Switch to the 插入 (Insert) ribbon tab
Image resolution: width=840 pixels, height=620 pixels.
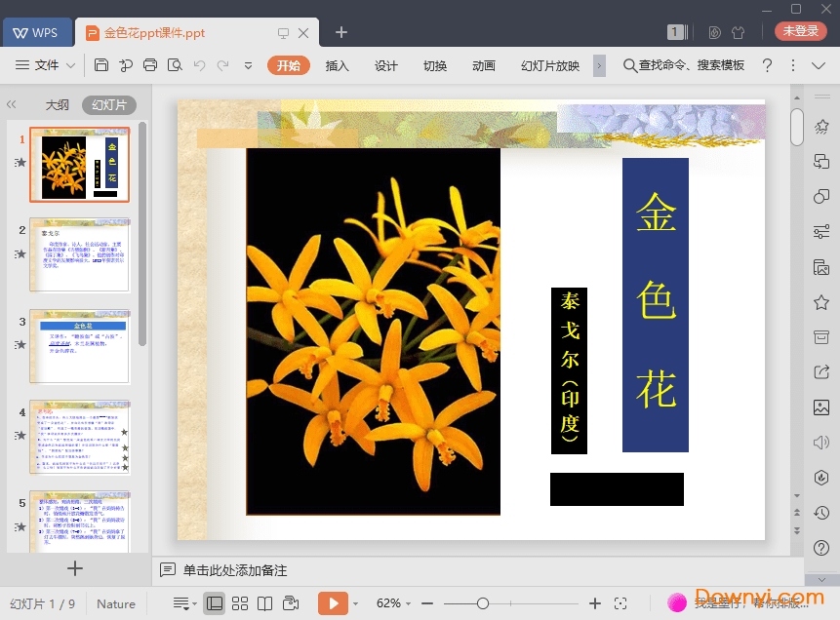[x=337, y=65]
